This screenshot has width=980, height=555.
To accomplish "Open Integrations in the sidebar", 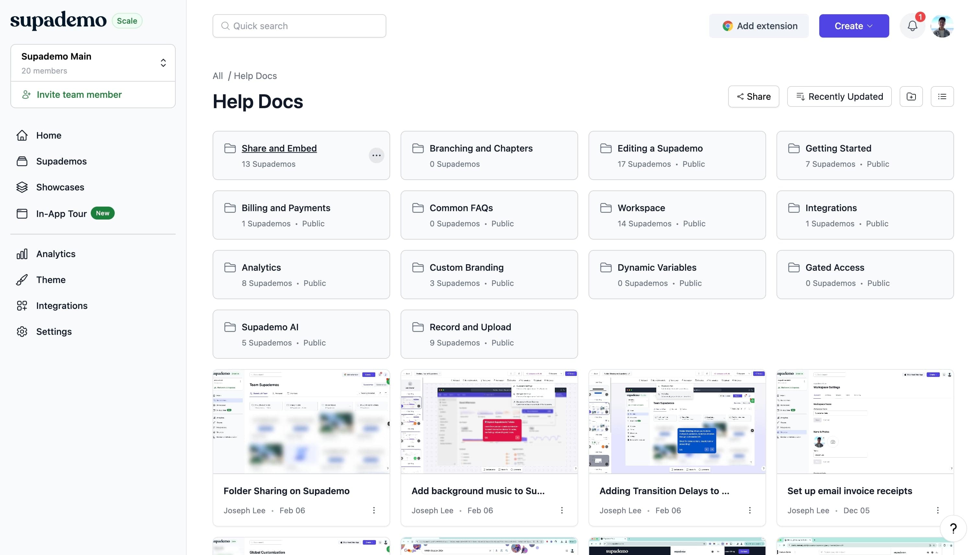I will click(x=62, y=306).
